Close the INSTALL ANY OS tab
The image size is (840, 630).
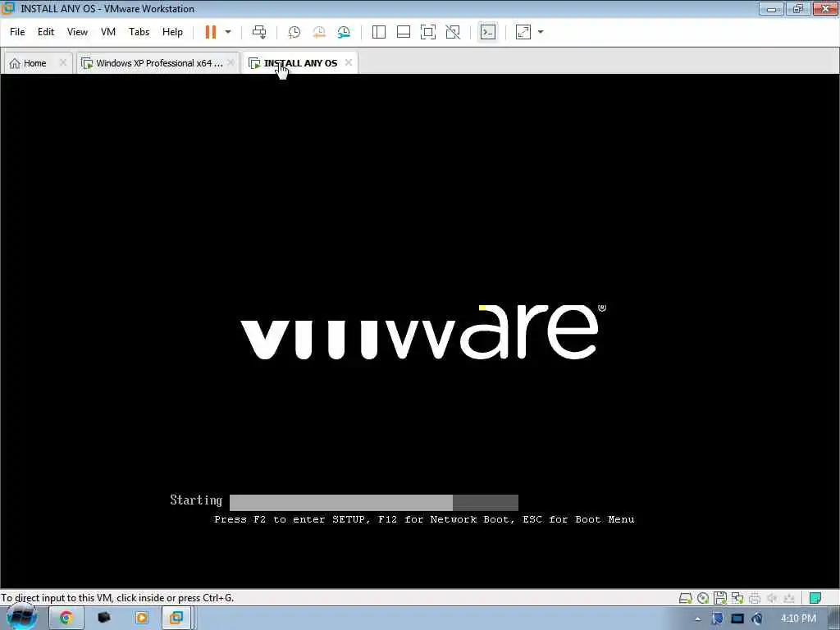click(348, 62)
